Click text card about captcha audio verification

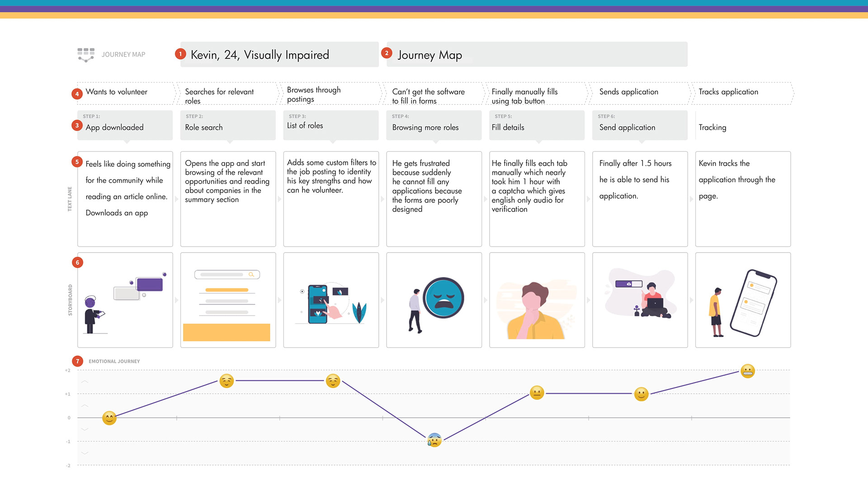pos(537,199)
